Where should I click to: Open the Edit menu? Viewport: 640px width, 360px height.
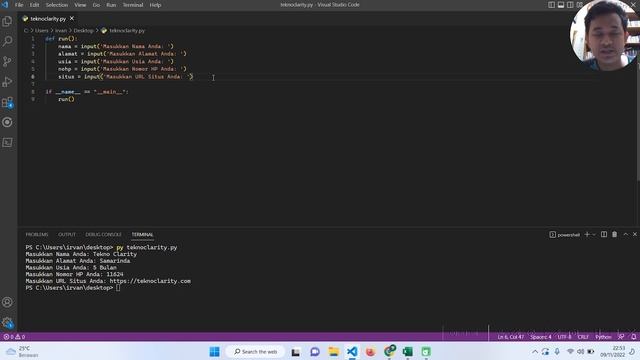[34, 5]
